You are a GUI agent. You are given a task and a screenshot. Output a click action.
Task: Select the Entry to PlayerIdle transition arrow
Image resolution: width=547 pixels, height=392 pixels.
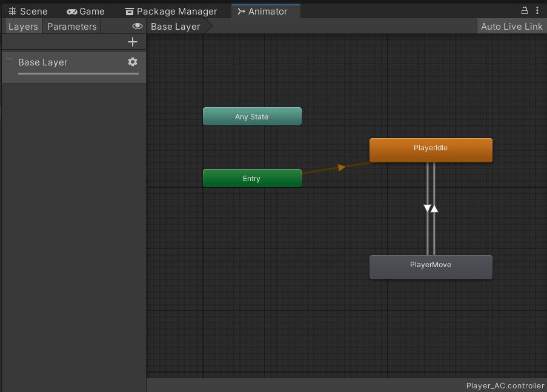point(341,168)
